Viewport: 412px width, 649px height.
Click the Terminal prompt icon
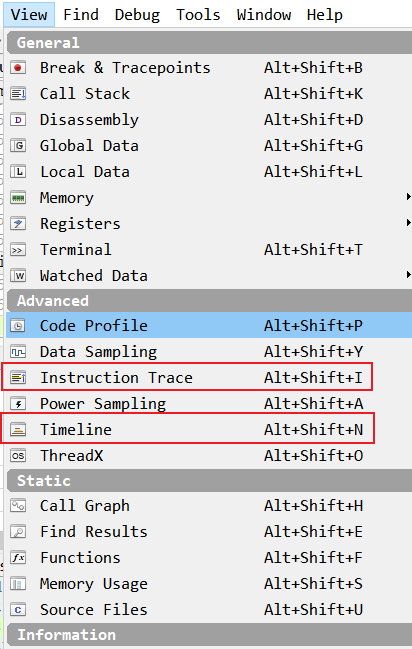[x=18, y=250]
